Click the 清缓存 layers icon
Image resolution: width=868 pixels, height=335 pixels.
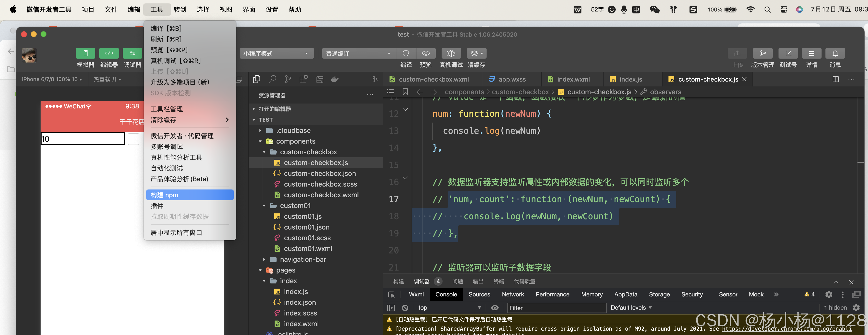click(x=477, y=53)
